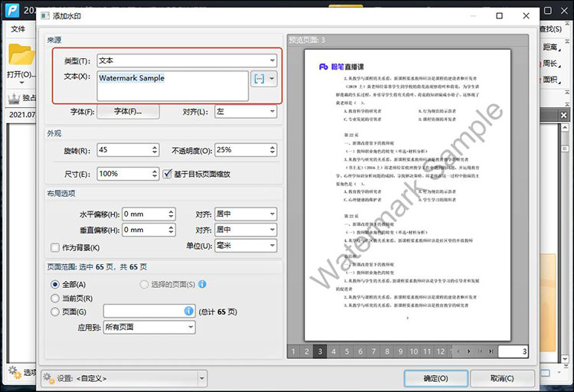The width and height of the screenshot is (574, 392).
Task: Open the 文件 menu in main window
Action: coord(18,29)
